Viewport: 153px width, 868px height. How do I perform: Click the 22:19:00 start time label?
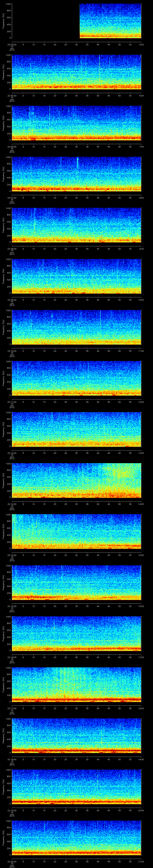12,810
